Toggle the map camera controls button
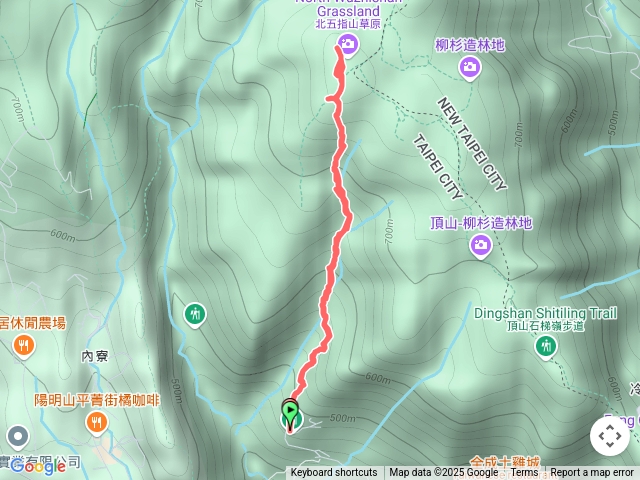The width and height of the screenshot is (640, 480). point(610,436)
